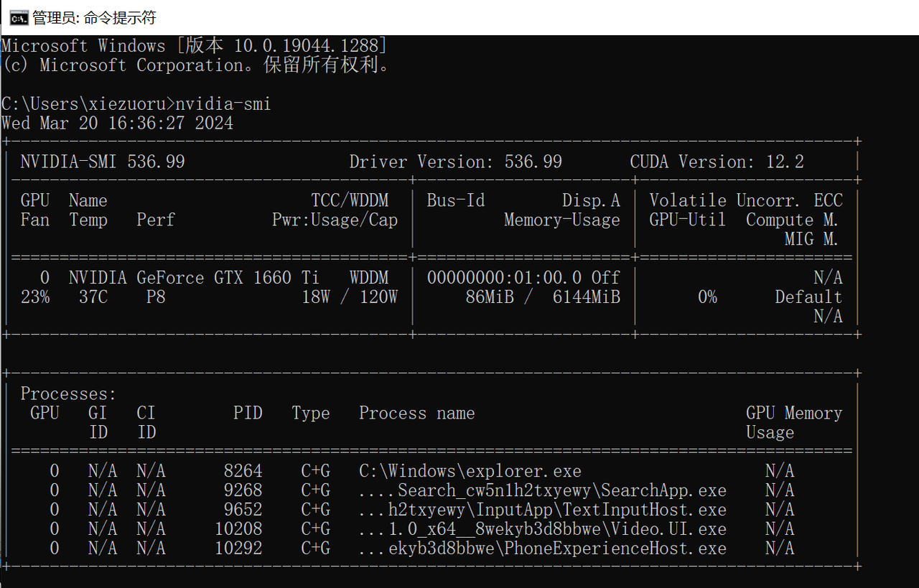Click the Disp.A column header
The height and width of the screenshot is (588, 919).
[x=591, y=200]
